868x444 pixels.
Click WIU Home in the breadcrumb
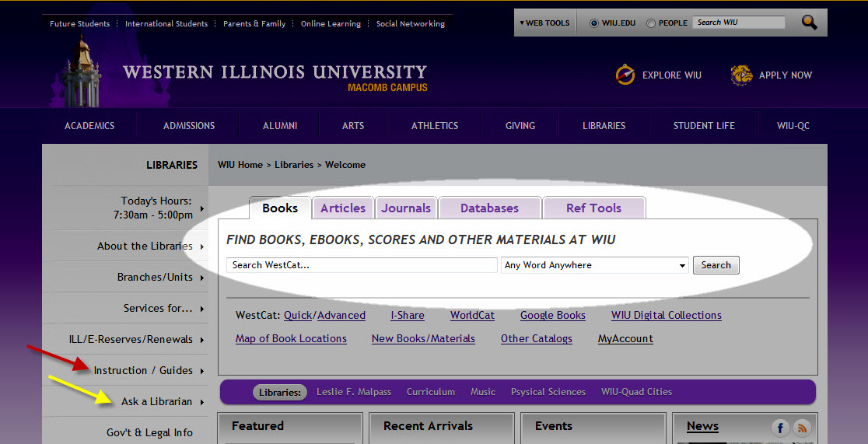tap(240, 164)
